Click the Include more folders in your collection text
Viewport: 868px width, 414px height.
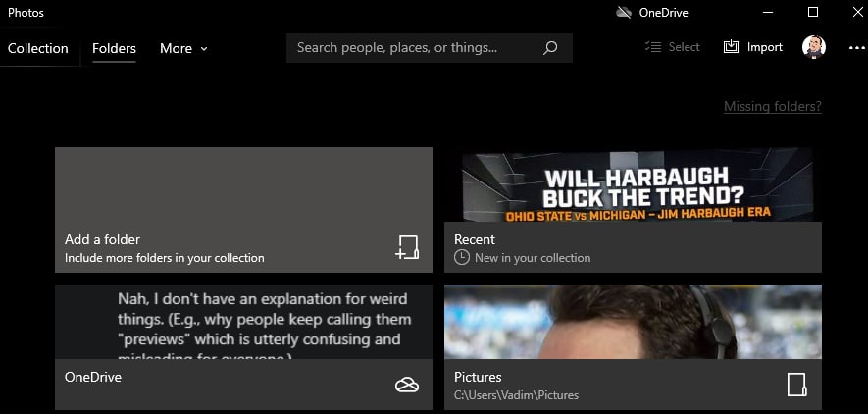[x=165, y=258]
